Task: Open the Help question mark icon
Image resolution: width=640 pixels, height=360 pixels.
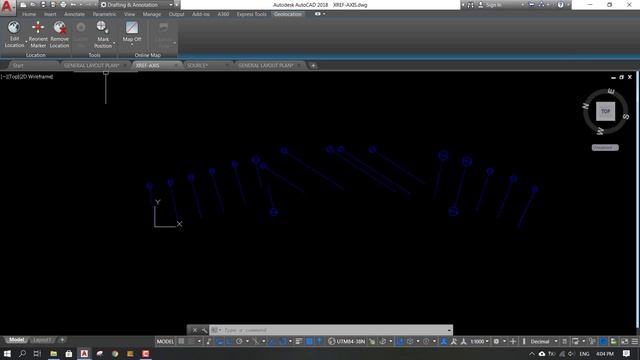Action: click(560, 5)
